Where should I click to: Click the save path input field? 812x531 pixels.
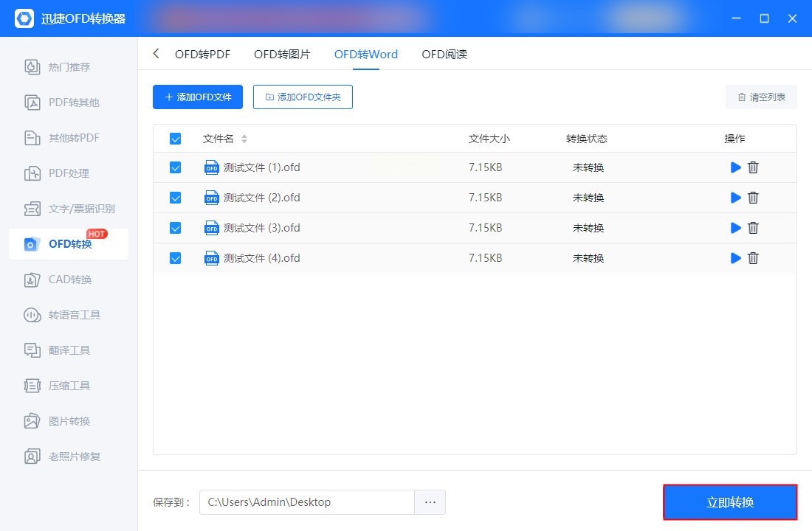tap(306, 502)
